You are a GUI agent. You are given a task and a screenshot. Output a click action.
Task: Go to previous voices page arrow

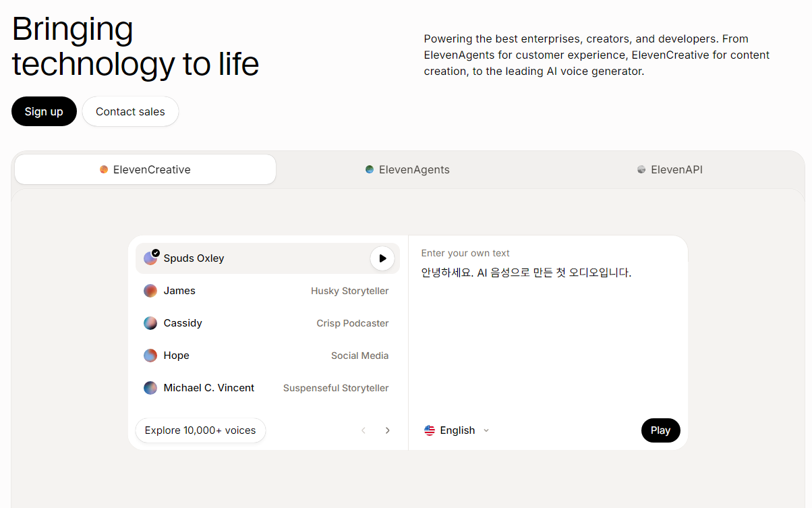(x=364, y=430)
